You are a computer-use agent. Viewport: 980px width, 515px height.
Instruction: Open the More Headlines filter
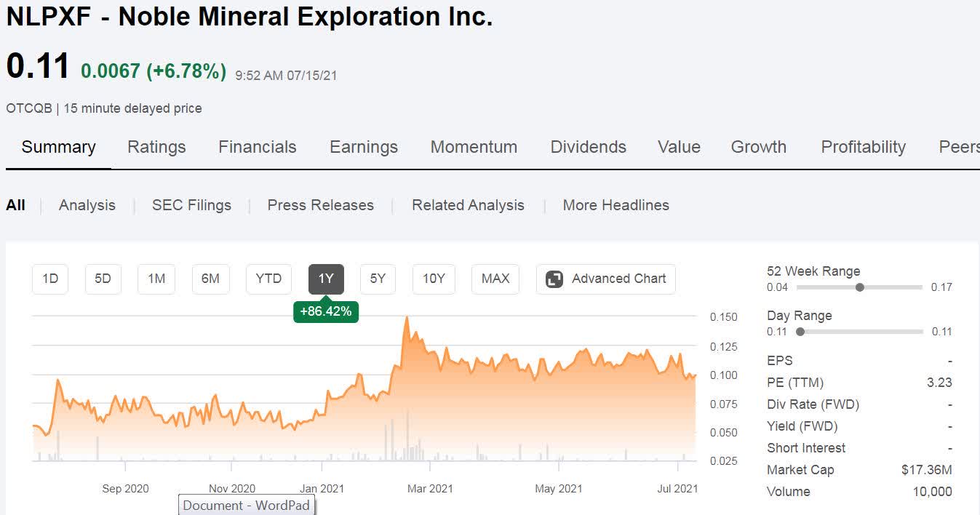[616, 205]
